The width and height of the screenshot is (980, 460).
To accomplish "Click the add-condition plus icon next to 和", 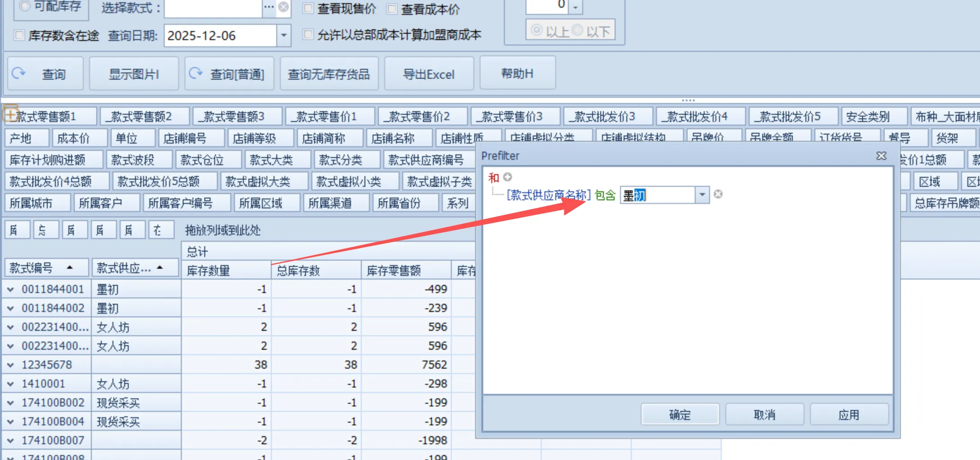I will (x=508, y=177).
